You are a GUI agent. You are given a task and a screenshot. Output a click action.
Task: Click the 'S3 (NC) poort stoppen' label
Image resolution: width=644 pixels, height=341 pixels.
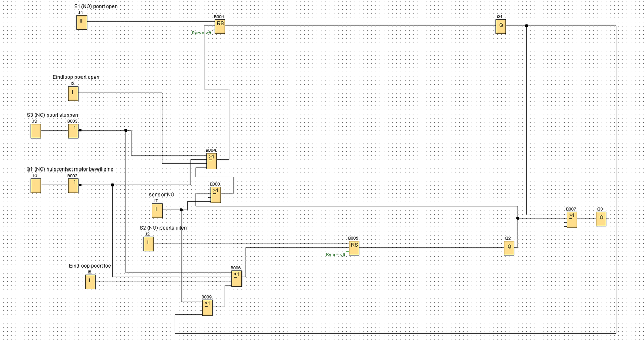(53, 115)
